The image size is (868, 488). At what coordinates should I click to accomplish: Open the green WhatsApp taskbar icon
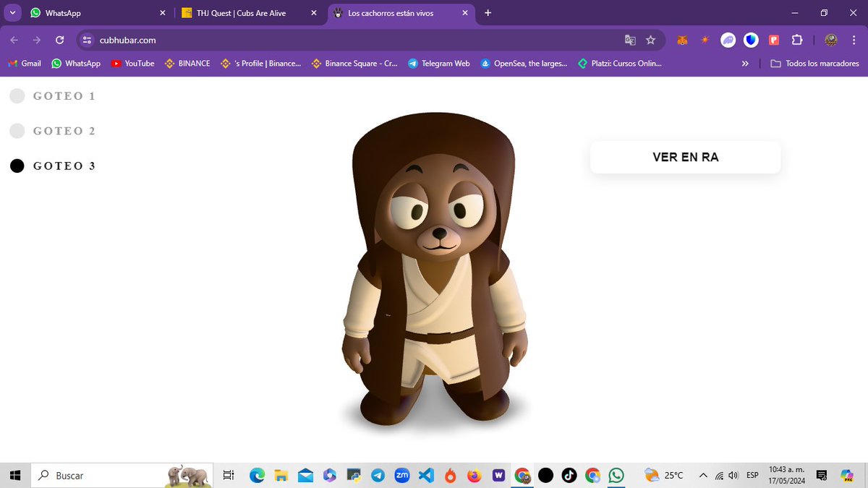click(x=616, y=475)
